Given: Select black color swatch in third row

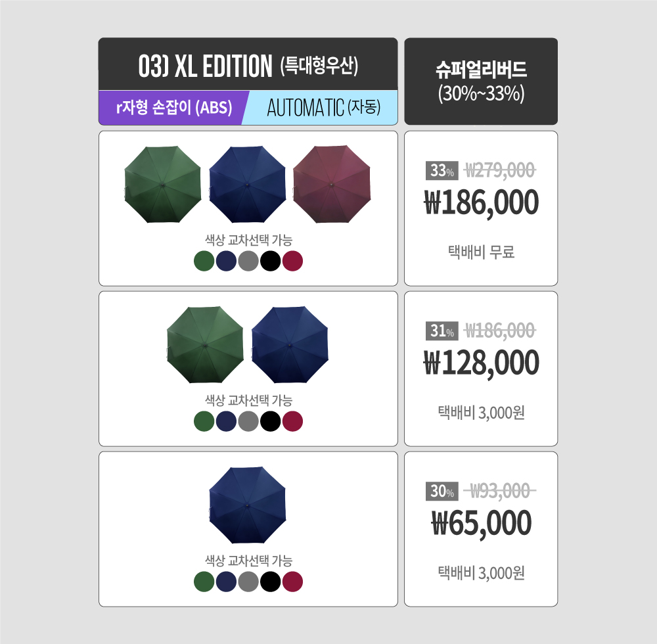Looking at the screenshot, I should (x=270, y=582).
